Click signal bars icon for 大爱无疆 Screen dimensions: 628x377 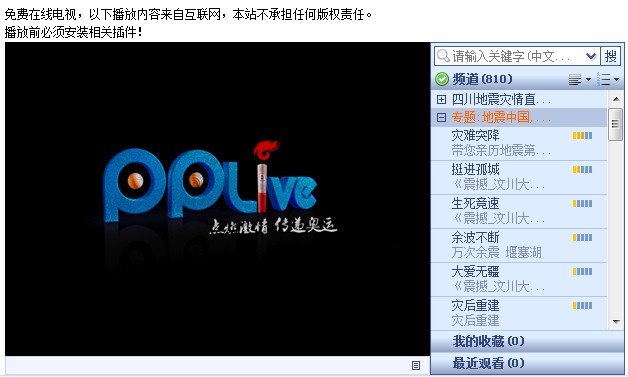(582, 272)
